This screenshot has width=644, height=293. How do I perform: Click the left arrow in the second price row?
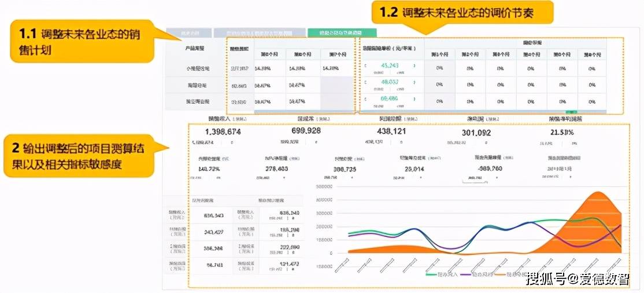(365, 83)
